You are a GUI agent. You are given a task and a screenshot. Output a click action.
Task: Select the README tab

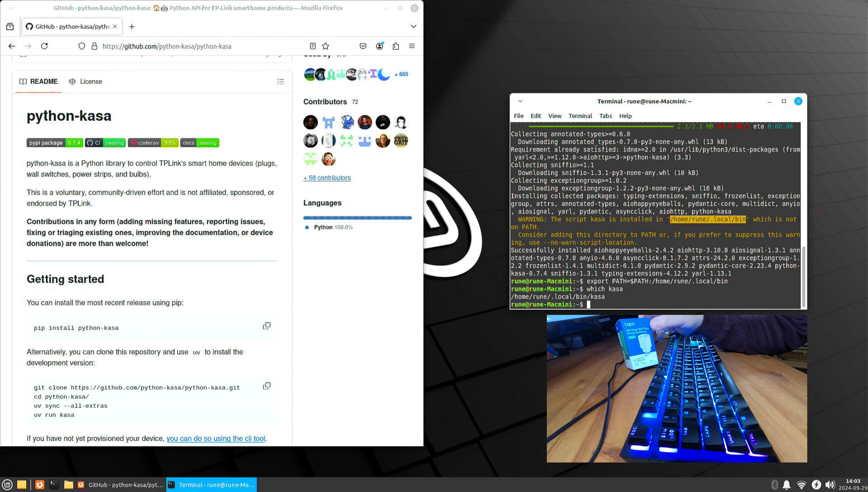coord(39,81)
